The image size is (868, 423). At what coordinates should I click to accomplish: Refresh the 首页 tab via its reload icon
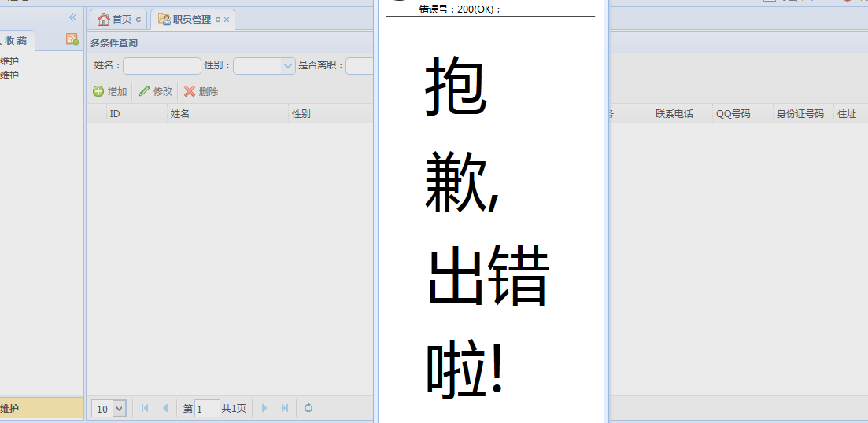click(139, 20)
